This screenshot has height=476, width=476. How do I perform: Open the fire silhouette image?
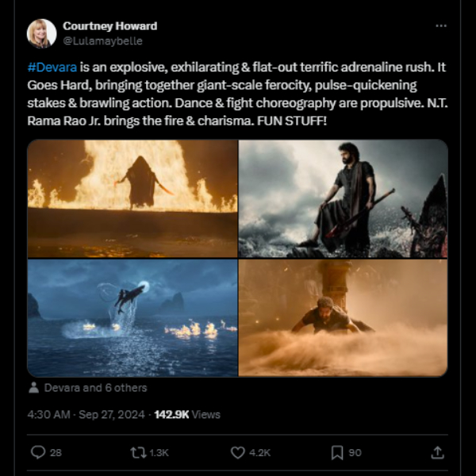[x=132, y=198]
